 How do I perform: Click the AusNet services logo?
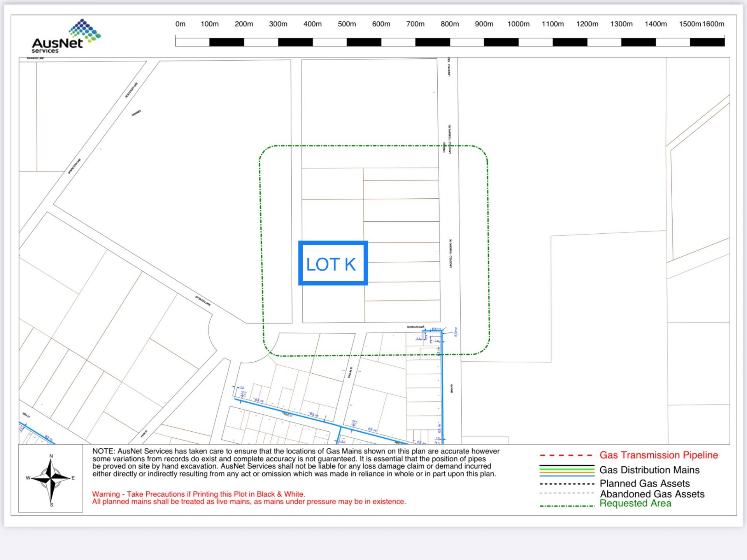66,36
